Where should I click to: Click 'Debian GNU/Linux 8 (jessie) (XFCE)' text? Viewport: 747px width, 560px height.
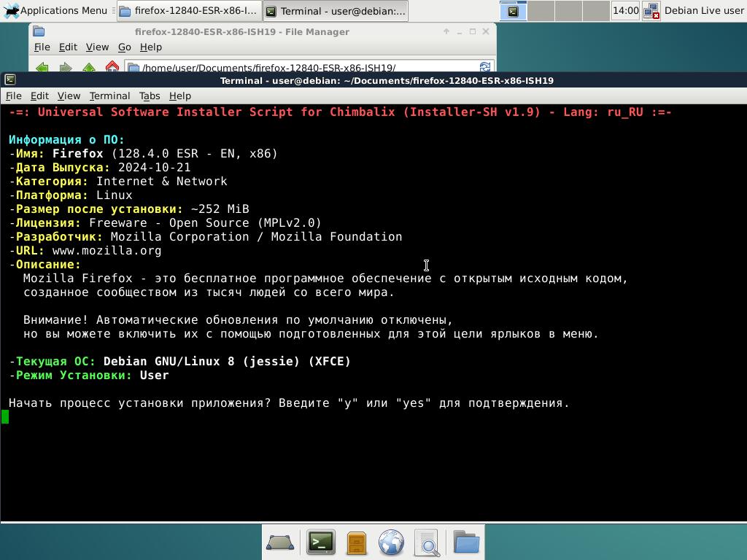click(227, 362)
